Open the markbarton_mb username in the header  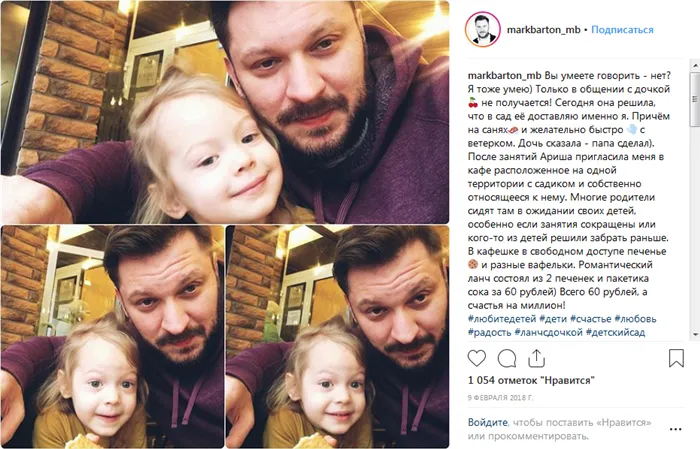(543, 30)
